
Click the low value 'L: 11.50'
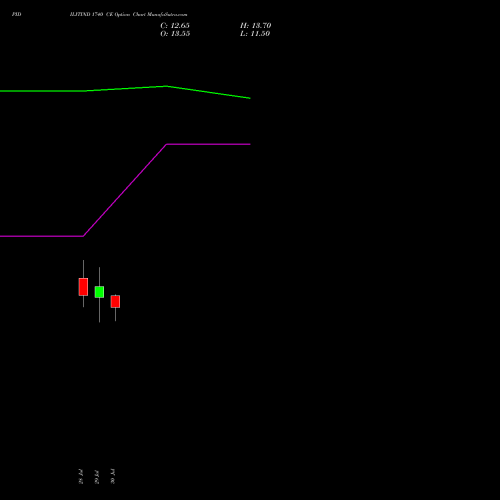click(255, 34)
